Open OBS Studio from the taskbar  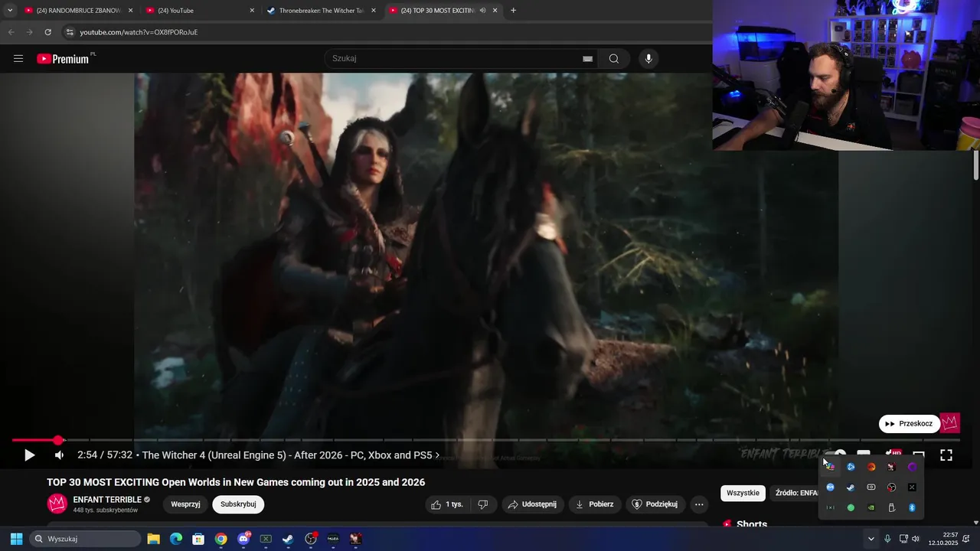(x=311, y=539)
